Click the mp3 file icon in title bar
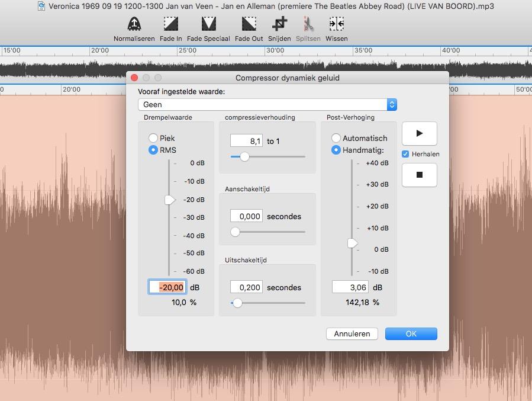 (41, 7)
